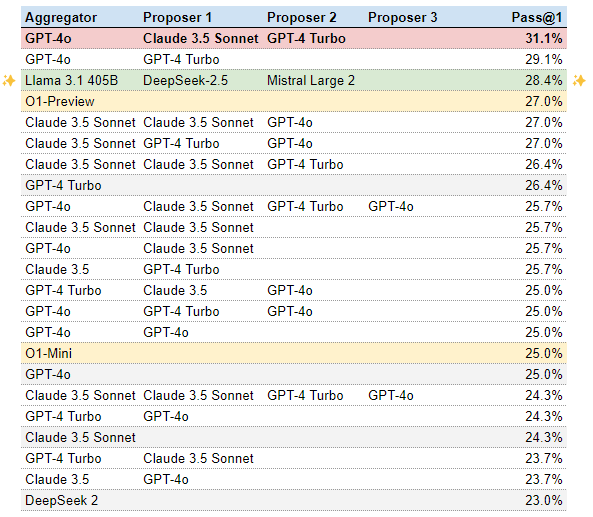Click the DeepSeek 2 row at bottom
The image size is (593, 517).
(x=293, y=500)
